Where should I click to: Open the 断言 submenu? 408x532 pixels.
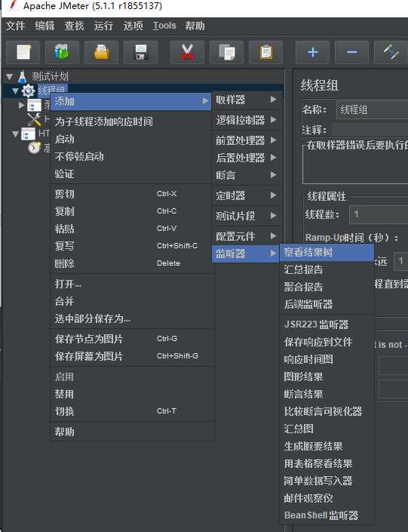click(x=246, y=175)
